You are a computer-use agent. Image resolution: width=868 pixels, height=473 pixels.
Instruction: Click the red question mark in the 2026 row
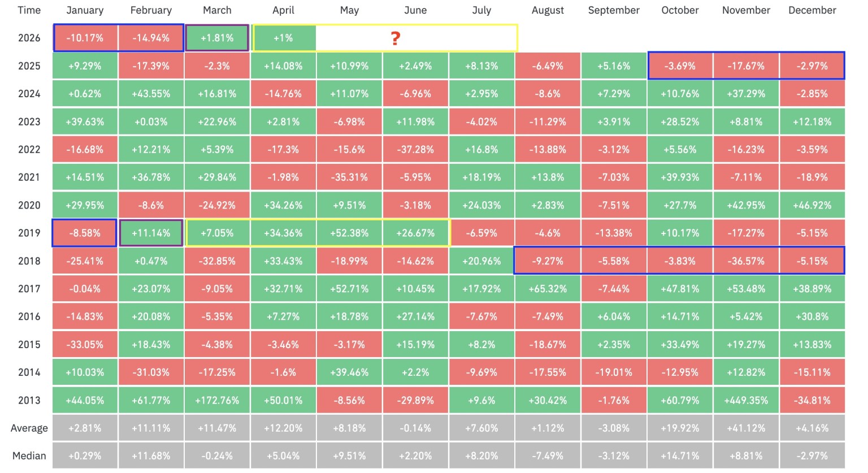pos(396,38)
